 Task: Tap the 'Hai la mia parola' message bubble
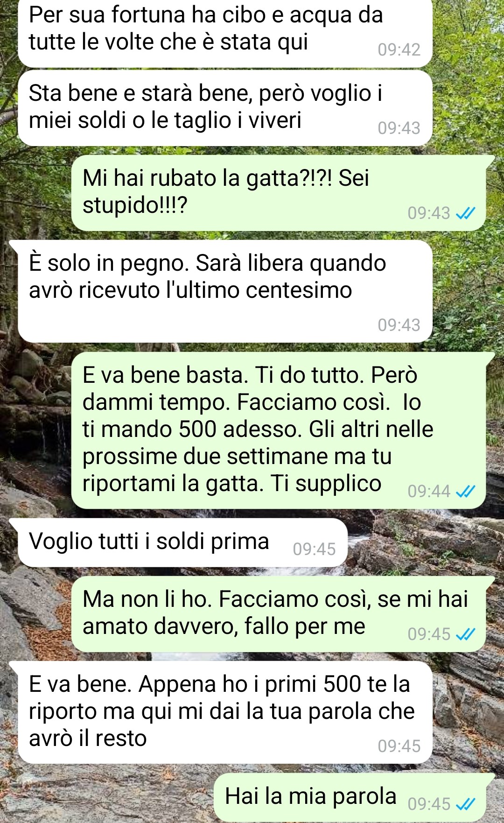350,797
